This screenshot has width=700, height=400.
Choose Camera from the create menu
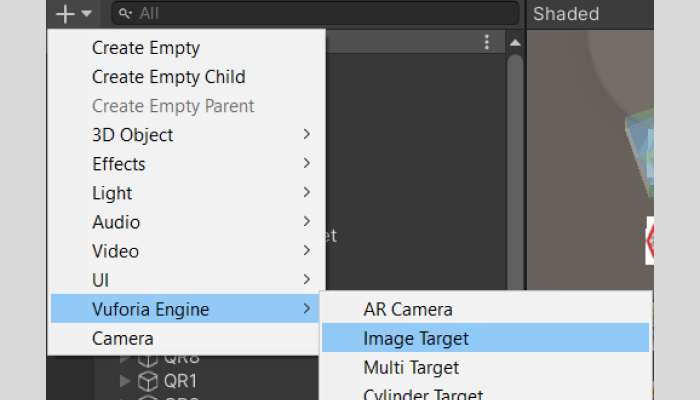pyautogui.click(x=123, y=338)
